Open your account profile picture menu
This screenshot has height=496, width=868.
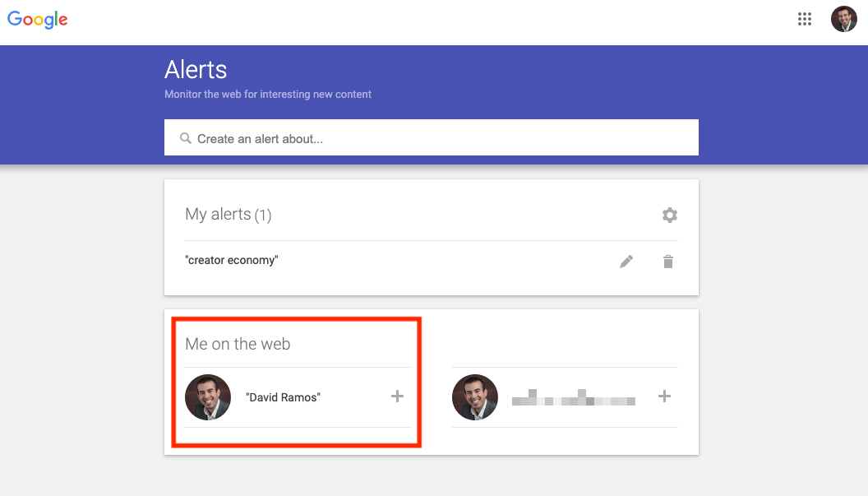click(x=843, y=18)
